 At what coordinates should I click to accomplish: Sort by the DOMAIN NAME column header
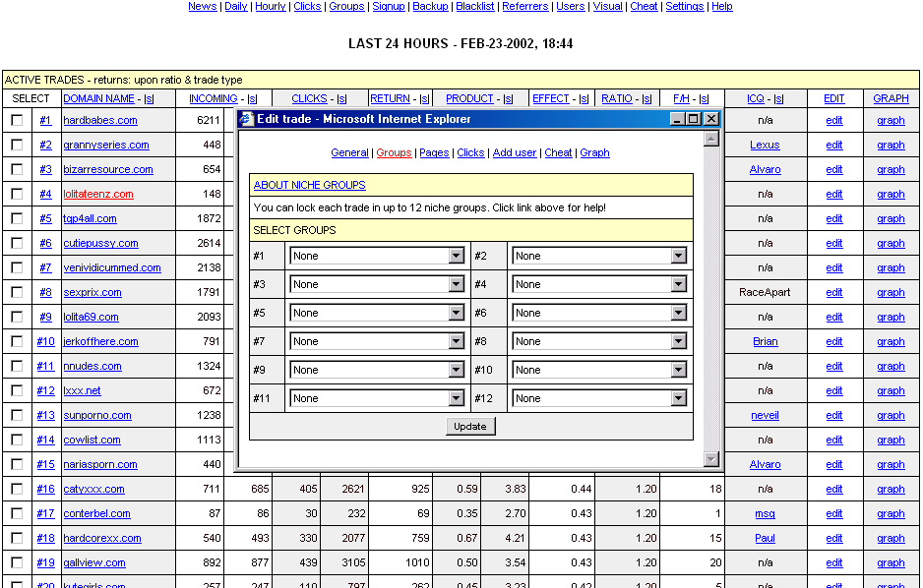(98, 98)
